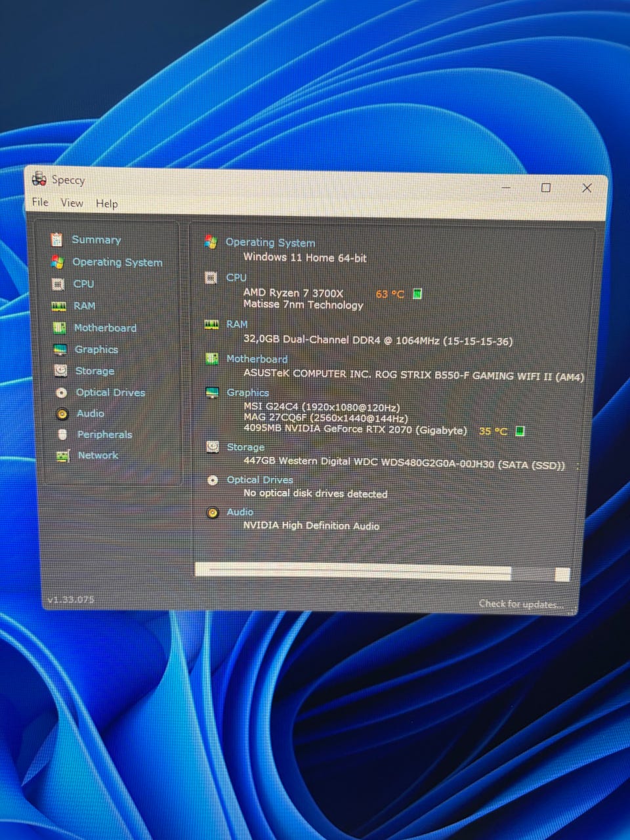Click the 35 °C GPU temperature reading
The image size is (630, 840).
(x=493, y=431)
